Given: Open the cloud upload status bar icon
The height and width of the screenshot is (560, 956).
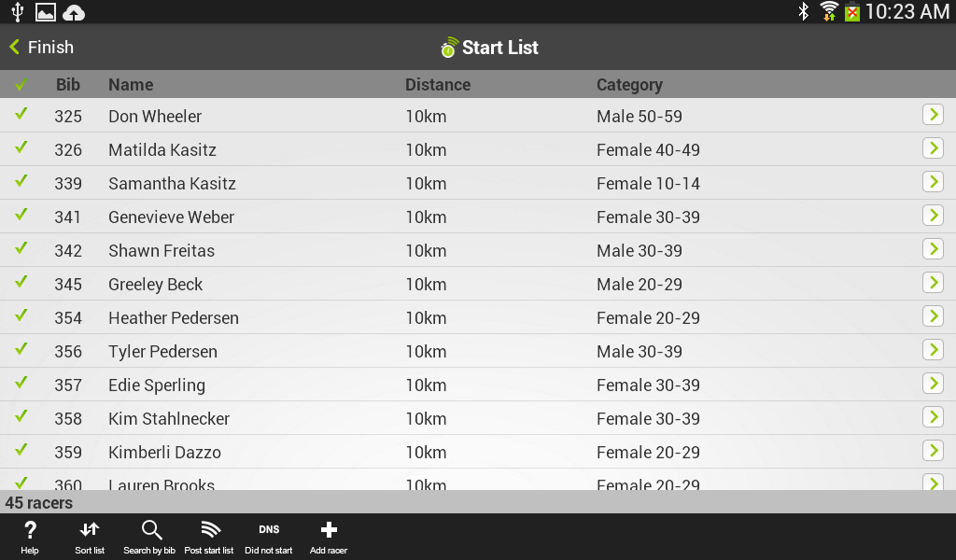Looking at the screenshot, I should click(74, 12).
